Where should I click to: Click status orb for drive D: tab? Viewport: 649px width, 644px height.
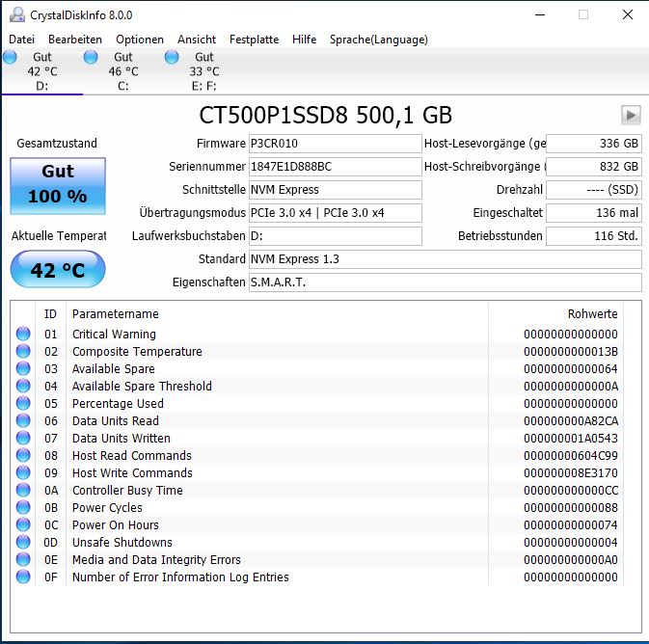[x=10, y=57]
